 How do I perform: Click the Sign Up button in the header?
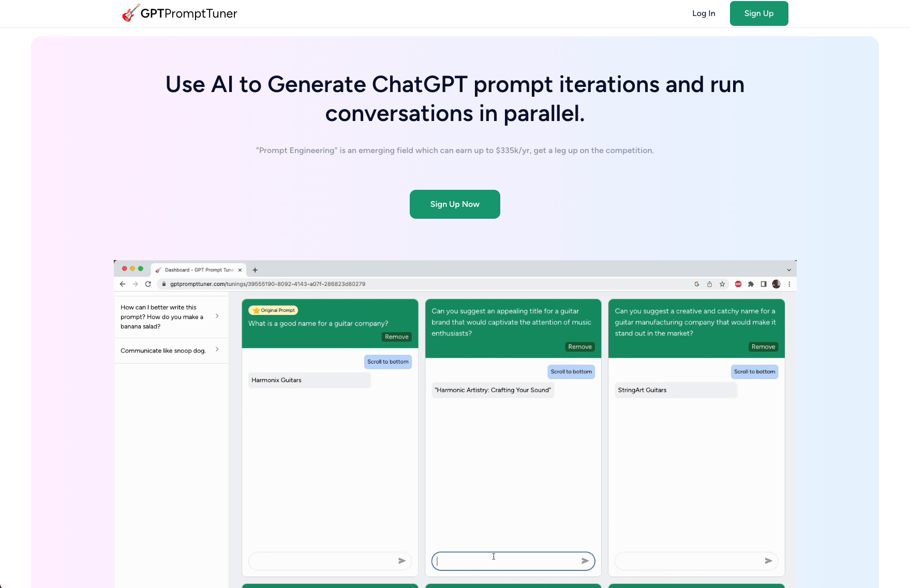(x=759, y=13)
